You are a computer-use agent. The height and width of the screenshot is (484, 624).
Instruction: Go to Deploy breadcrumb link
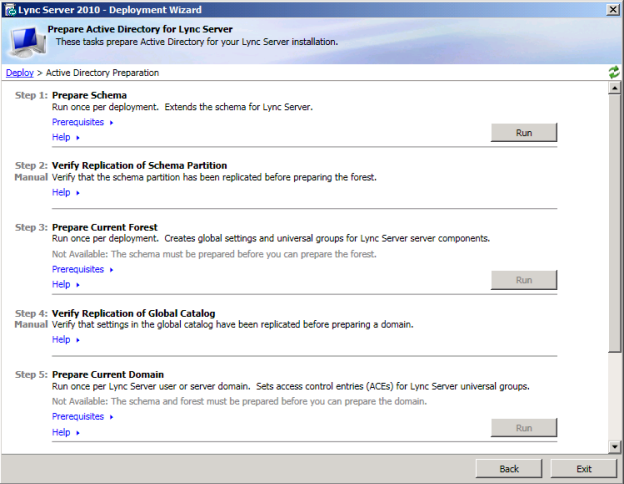[18, 73]
